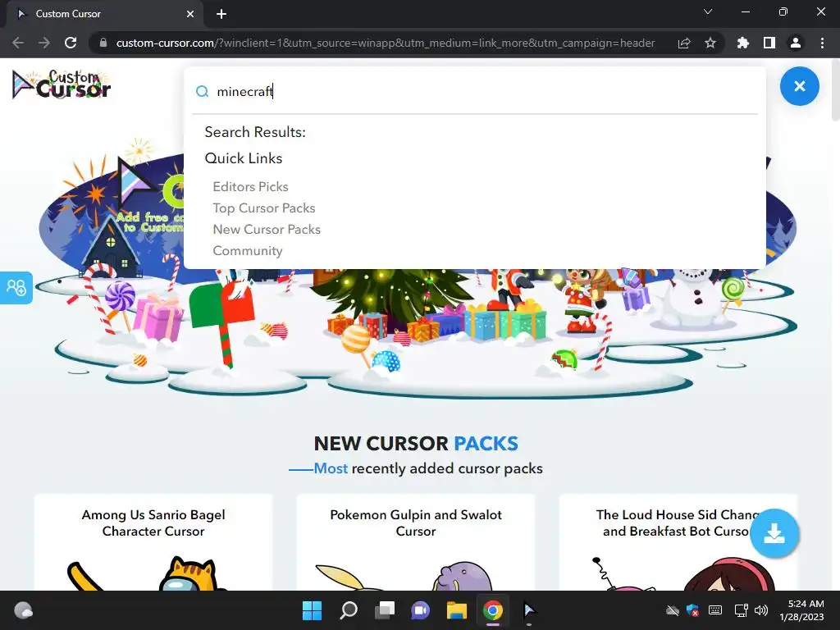Open clock and date 5:24 AM

(x=802, y=610)
